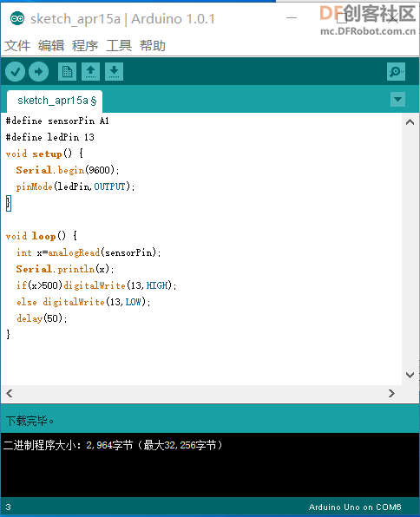The height and width of the screenshot is (517, 420).
Task: Open the 编辑 menu
Action: click(51, 45)
